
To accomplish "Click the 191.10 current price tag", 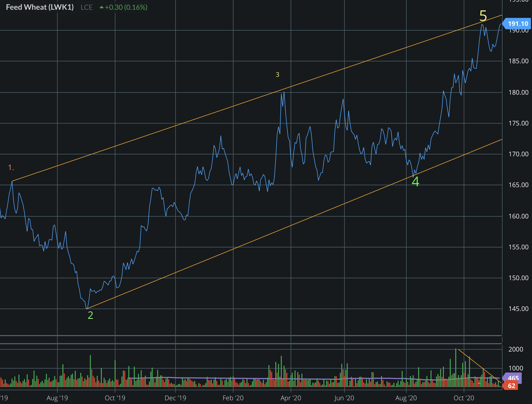I will click(x=517, y=24).
